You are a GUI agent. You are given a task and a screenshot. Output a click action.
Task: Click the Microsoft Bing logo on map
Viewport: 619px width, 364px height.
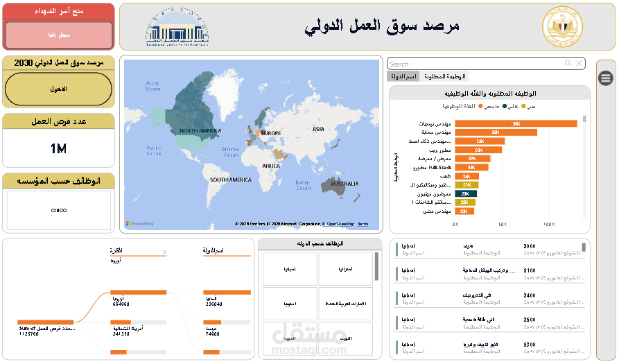[x=139, y=224]
